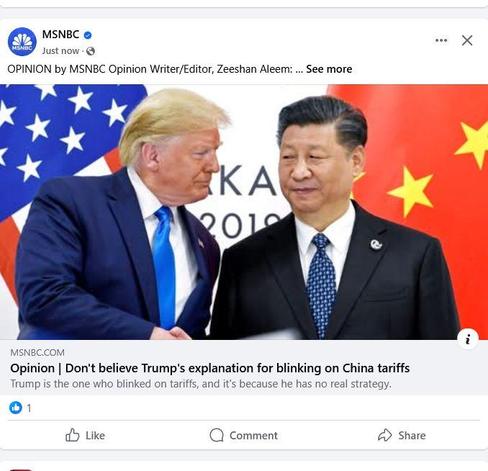Click the share arrow icon

click(385, 435)
